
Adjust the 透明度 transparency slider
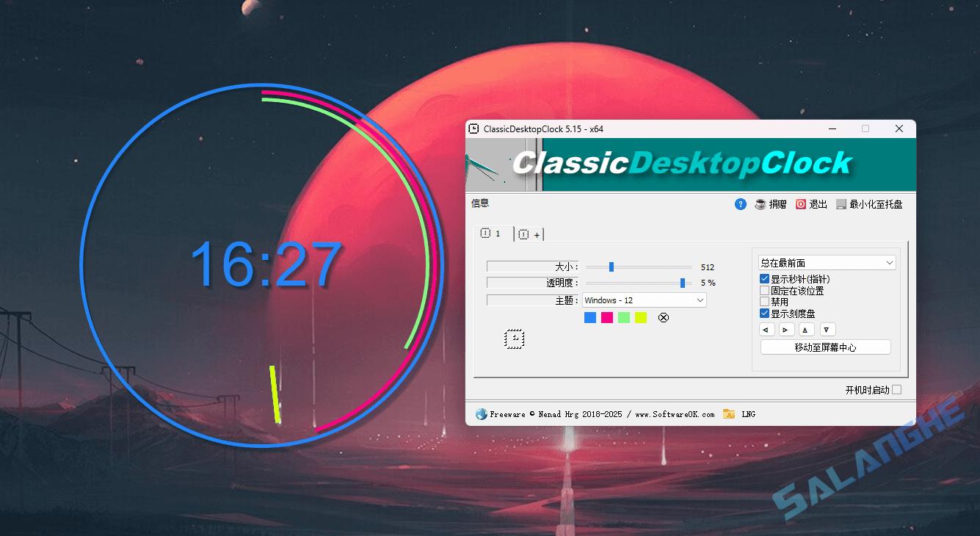point(683,283)
